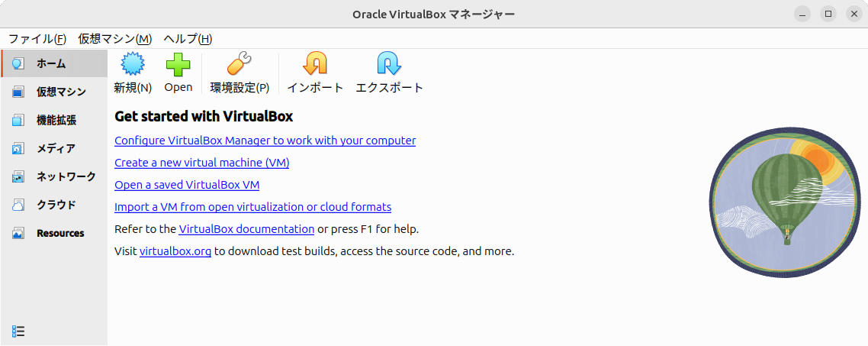Viewport: 868px width, 346px height.
Task: Click the VirtualBox documentation link
Action: pyautogui.click(x=246, y=228)
